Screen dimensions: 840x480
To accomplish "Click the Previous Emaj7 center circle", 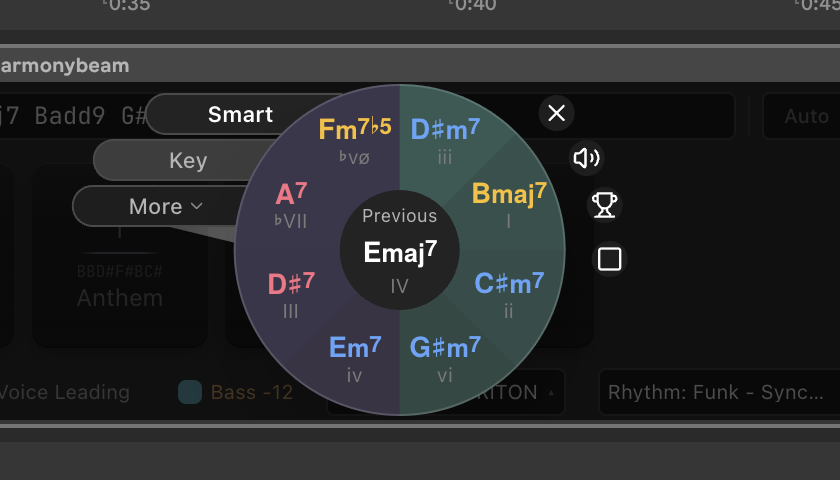I will 400,250.
